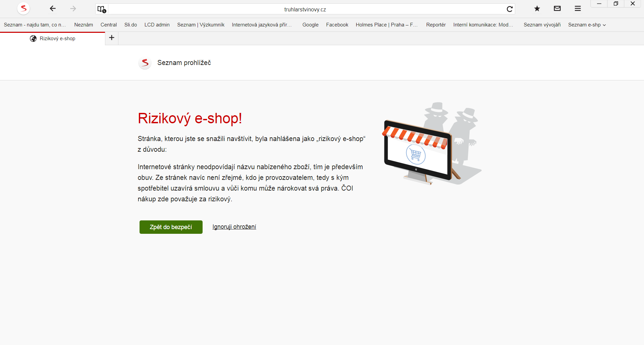Open the Seznam | Výzkumník bookmark
This screenshot has width=644, height=345.
pos(201,25)
